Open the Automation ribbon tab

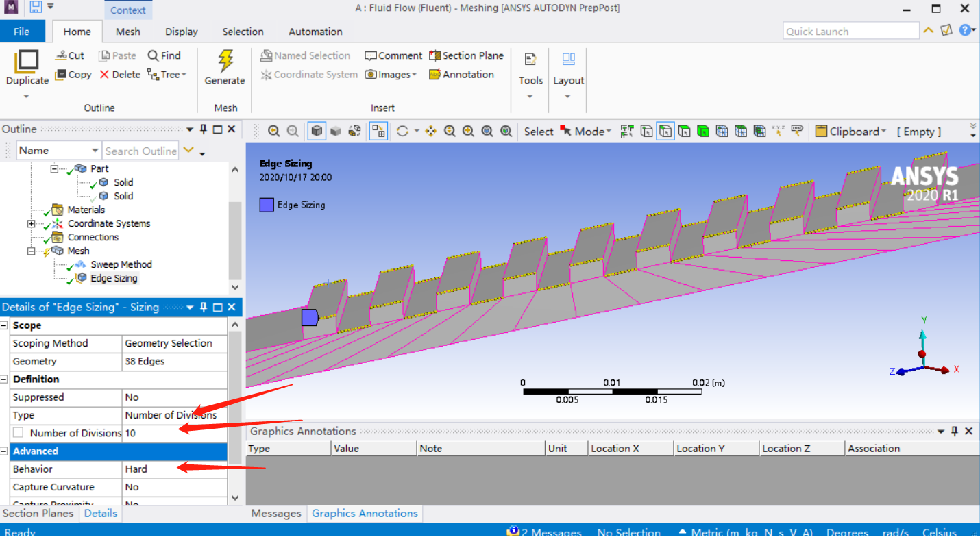(315, 32)
